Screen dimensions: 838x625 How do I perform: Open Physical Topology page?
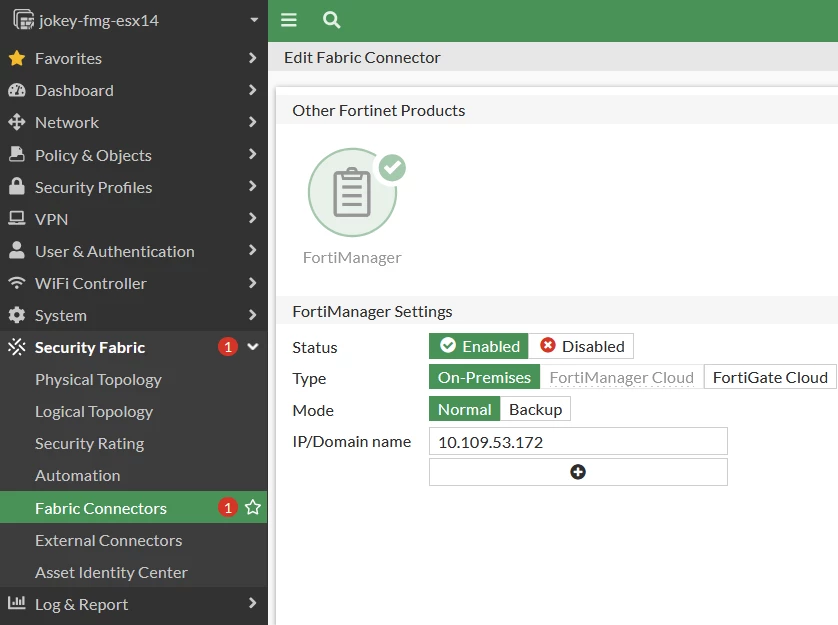98,380
